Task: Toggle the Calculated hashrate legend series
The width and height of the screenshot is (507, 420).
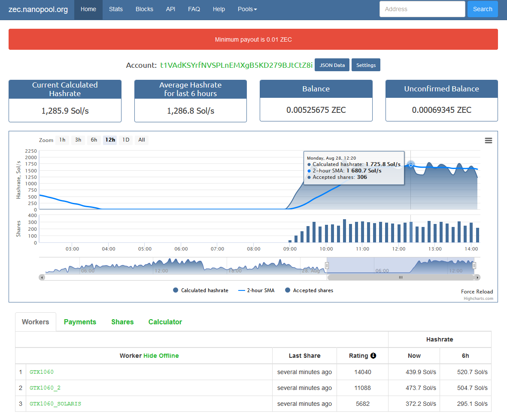Action: tap(200, 290)
